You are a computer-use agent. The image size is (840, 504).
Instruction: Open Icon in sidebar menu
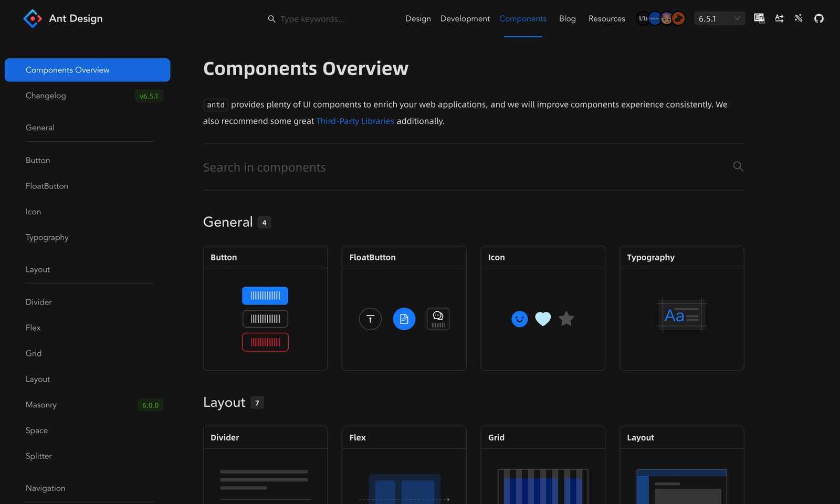point(87,212)
